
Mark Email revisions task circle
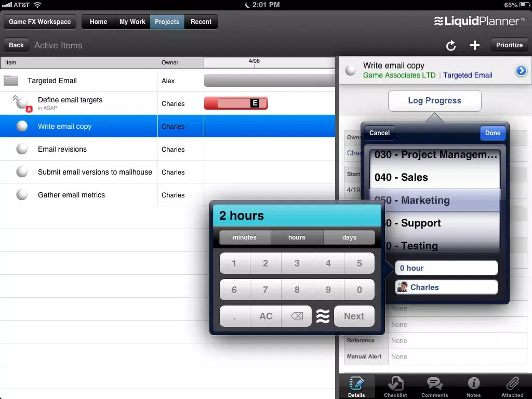click(22, 149)
